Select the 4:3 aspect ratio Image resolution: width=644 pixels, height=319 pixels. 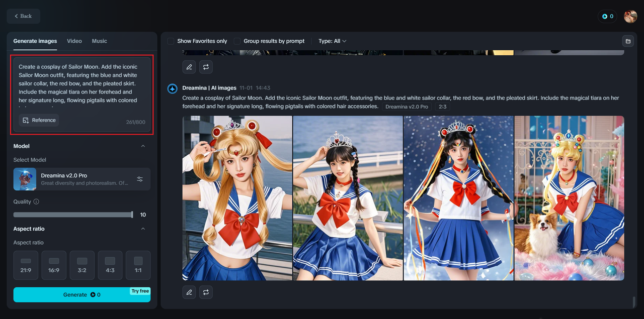[110, 265]
